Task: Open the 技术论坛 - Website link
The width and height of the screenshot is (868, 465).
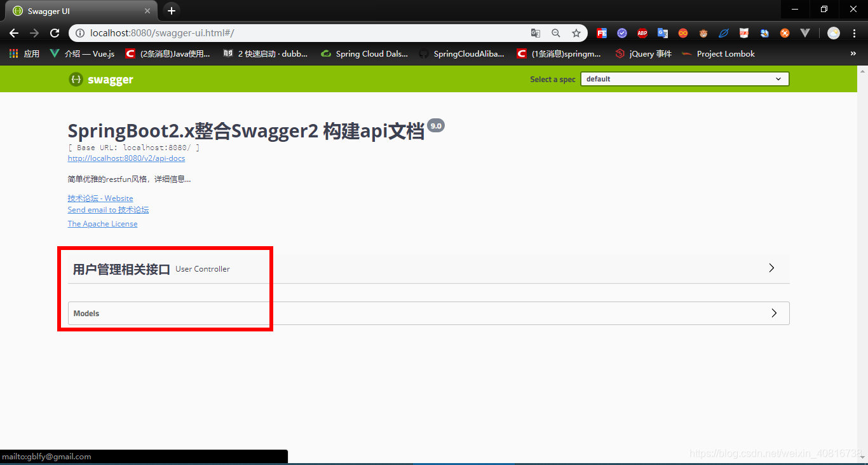Action: 100,198
